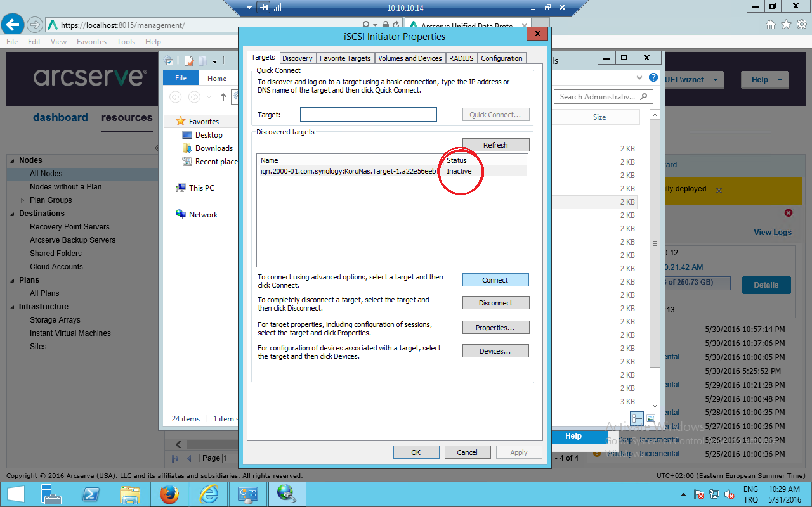Click the Explorer vertical scrollbar down arrow

click(x=655, y=406)
